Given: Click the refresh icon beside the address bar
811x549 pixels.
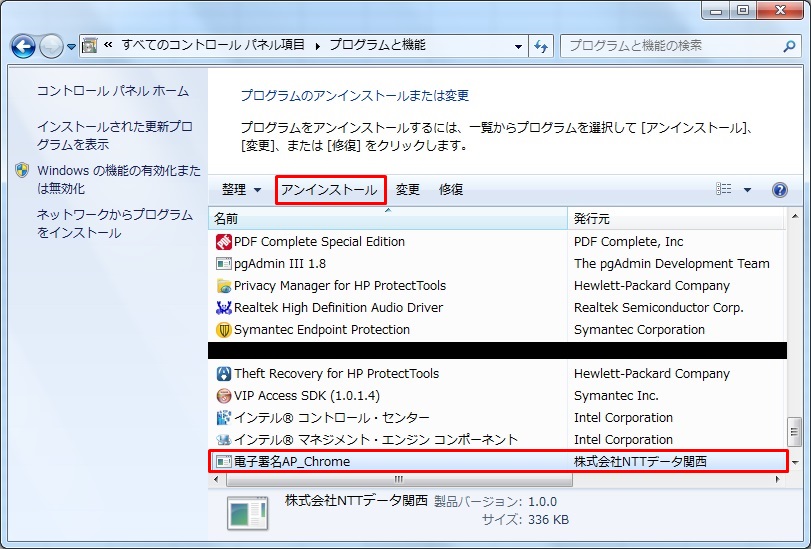Looking at the screenshot, I should [542, 46].
